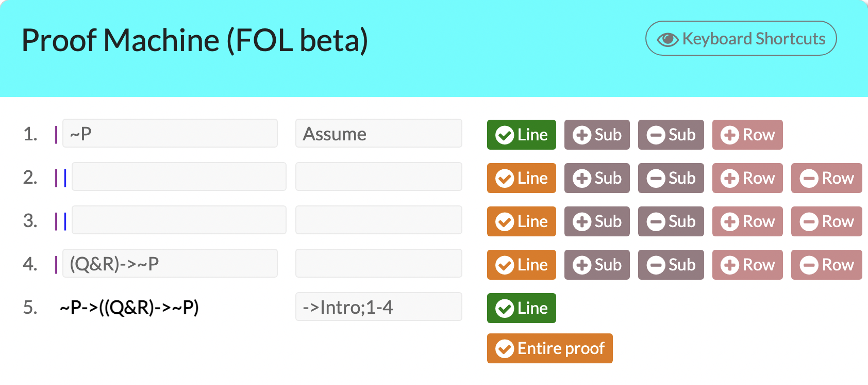The image size is (868, 385).
Task: Check line 1 with green Line button
Action: (x=521, y=135)
